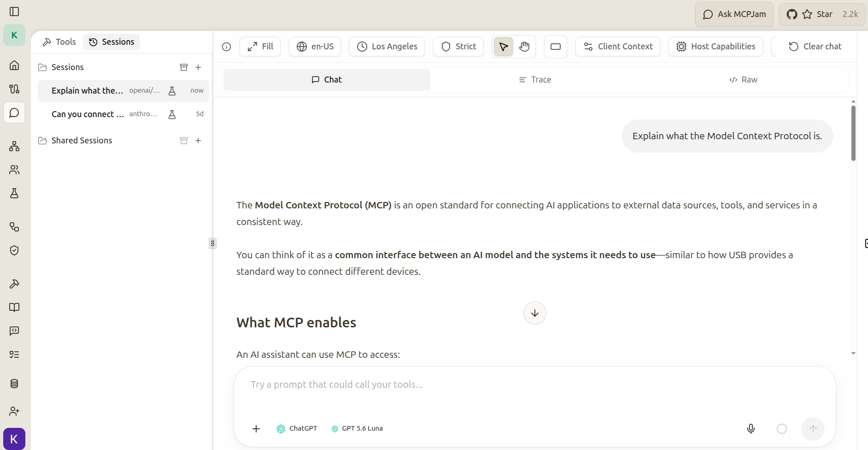Open the network hierarchy sidebar icon
This screenshot has height=450, width=868.
coord(14,146)
